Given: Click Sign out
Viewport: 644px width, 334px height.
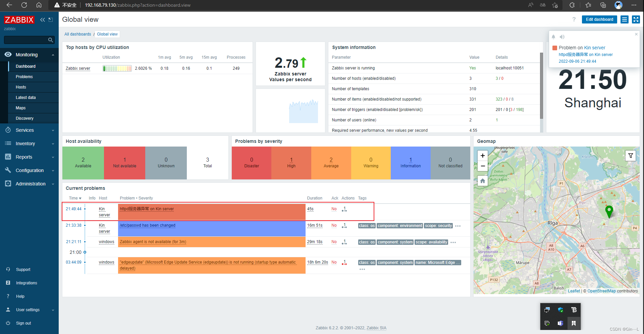Looking at the screenshot, I should (x=23, y=323).
